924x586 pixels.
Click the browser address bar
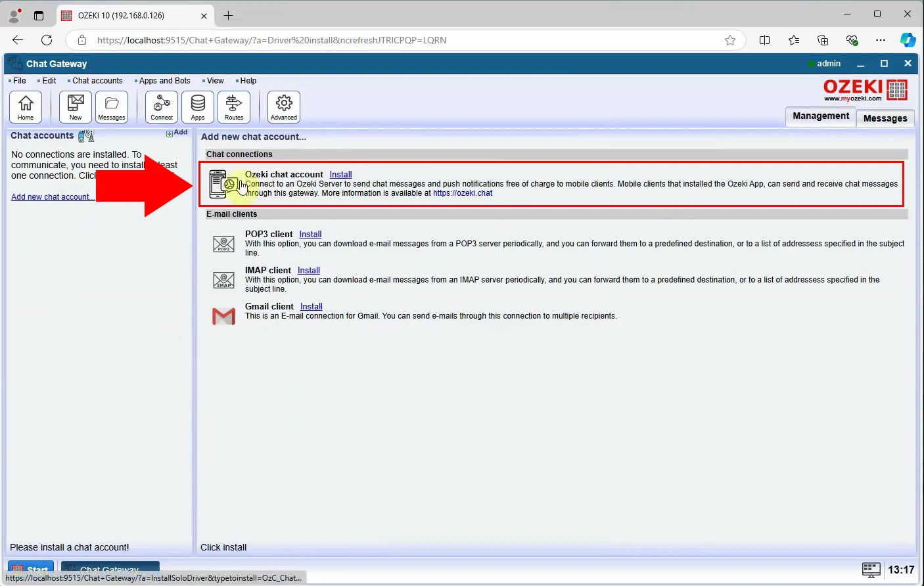(406, 40)
